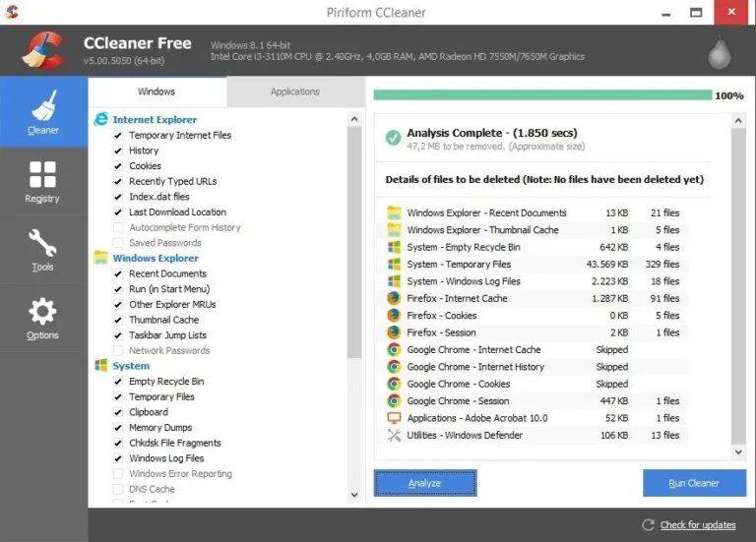Click Chrome icon beside Google Chrome Session
This screenshot has height=542, width=756.
tap(394, 400)
